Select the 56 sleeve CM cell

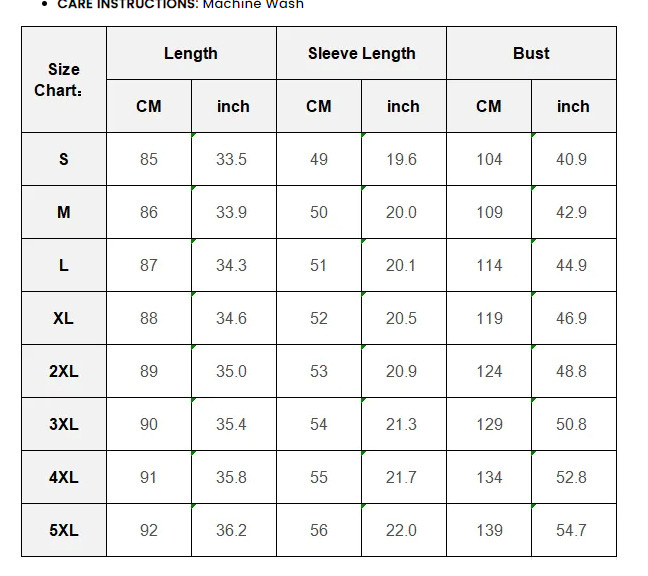[319, 530]
